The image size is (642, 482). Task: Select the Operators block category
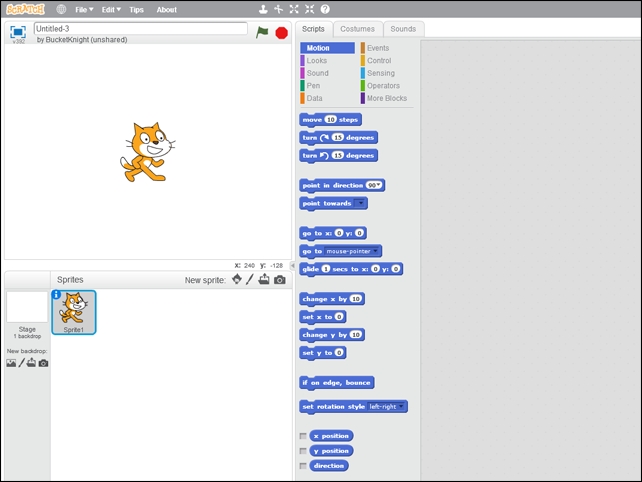click(383, 86)
